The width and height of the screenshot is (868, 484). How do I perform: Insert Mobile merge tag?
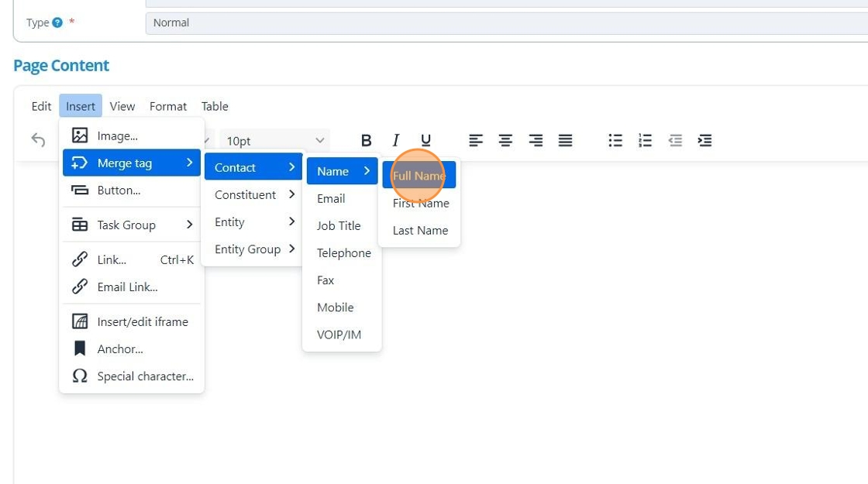[x=342, y=307]
